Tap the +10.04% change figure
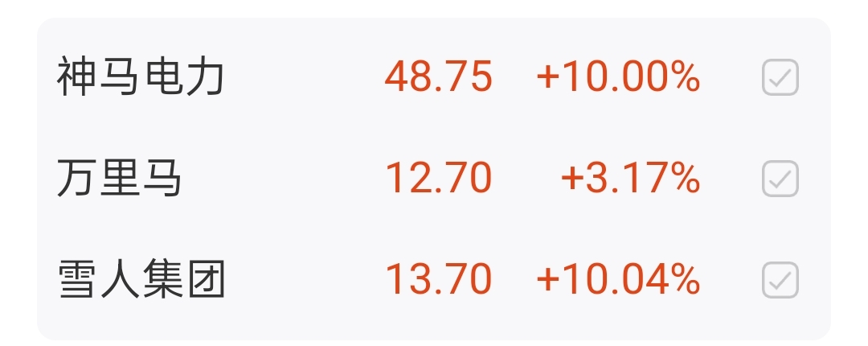This screenshot has width=868, height=346. (618, 279)
